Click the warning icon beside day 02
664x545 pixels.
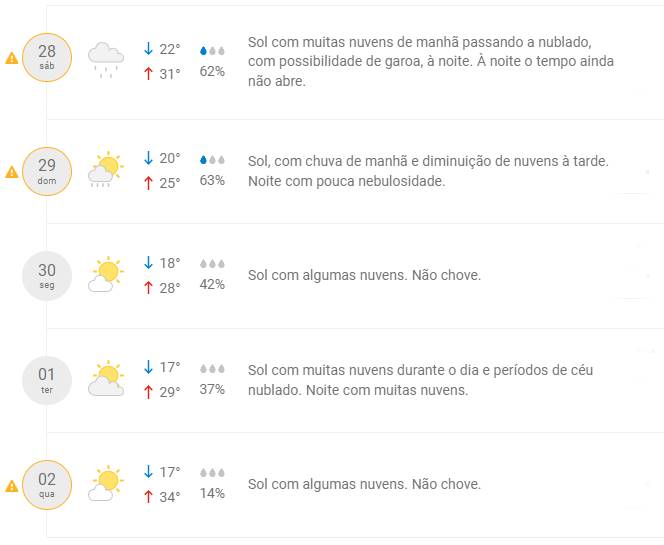(12, 486)
